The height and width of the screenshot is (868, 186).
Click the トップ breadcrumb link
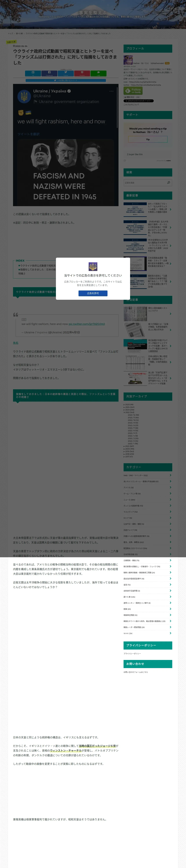coord(10,33)
